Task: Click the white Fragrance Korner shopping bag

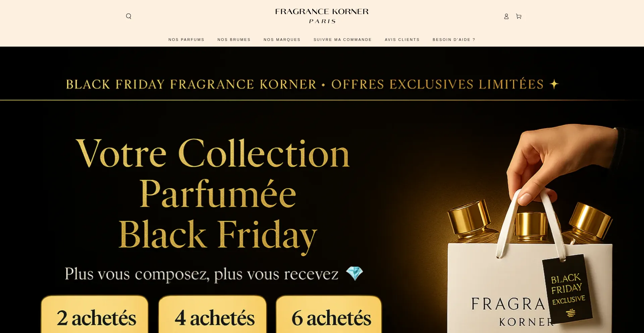Action: point(530,288)
